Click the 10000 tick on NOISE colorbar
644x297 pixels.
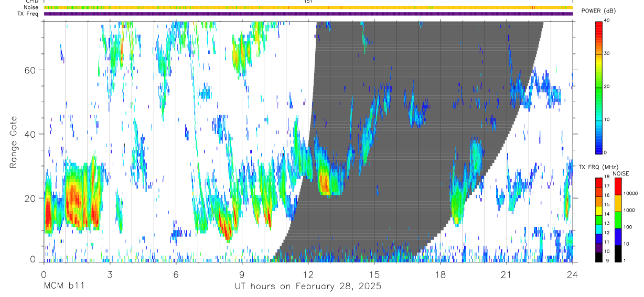tap(631, 193)
